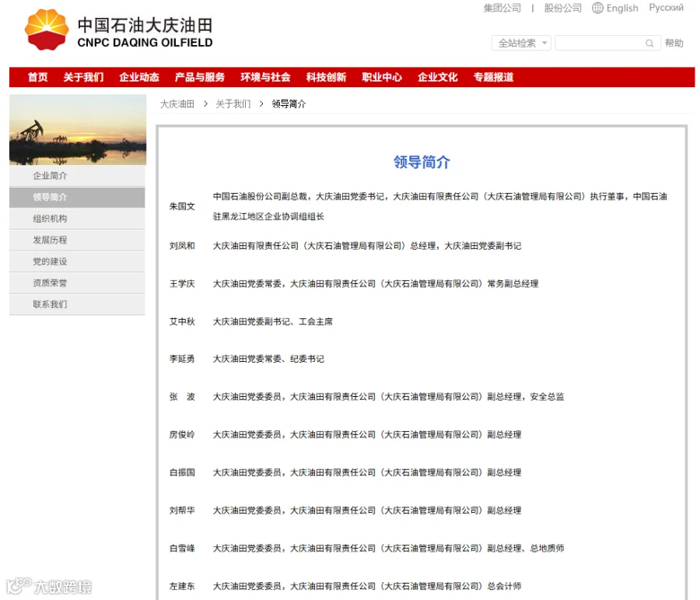
Task: Click the 中国石油大庆油田 site title
Action: click(x=145, y=25)
